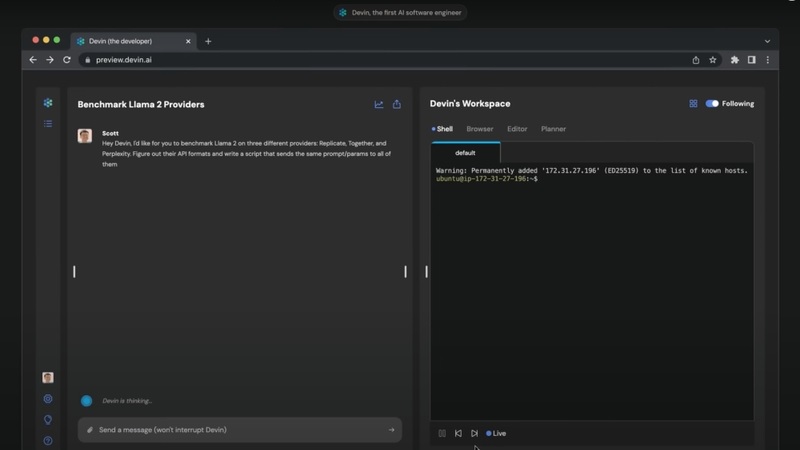Switch to the Browser tab
Viewport: 800px width, 450px height.
pos(480,129)
